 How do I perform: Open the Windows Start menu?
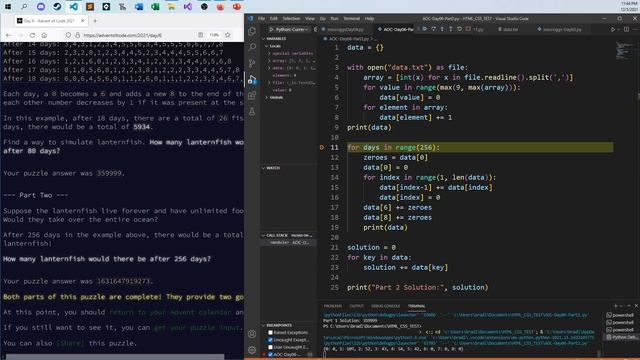point(8,7)
